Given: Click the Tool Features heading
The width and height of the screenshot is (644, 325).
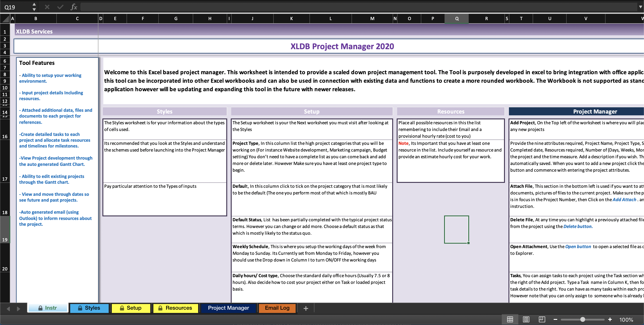Looking at the screenshot, I should tap(37, 63).
